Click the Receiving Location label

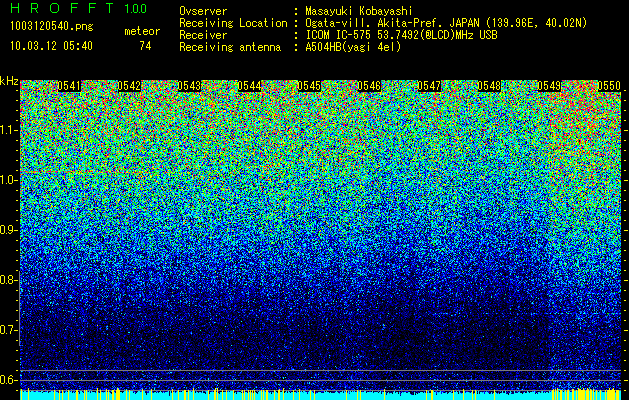pos(233,23)
